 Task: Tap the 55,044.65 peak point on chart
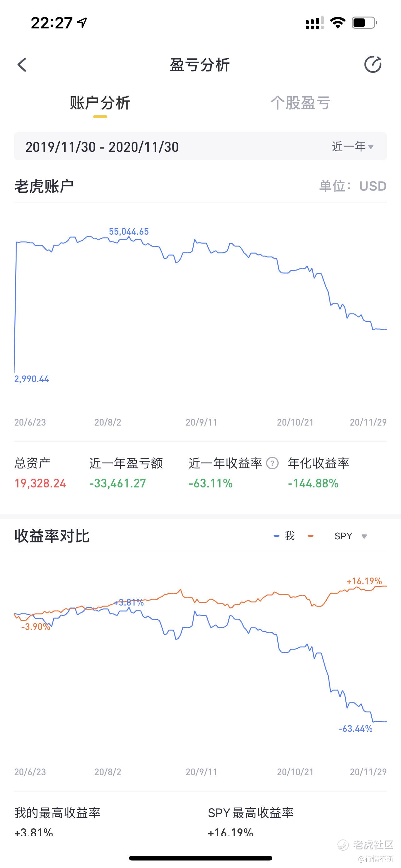pos(129,232)
